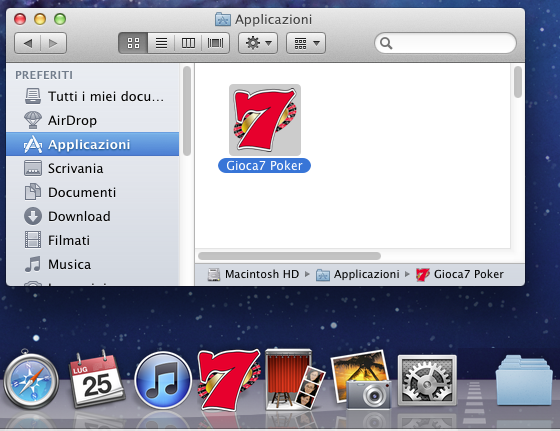Viewport: 560px width, 431px height.
Task: Open Musica in the sidebar
Action: tap(93, 264)
